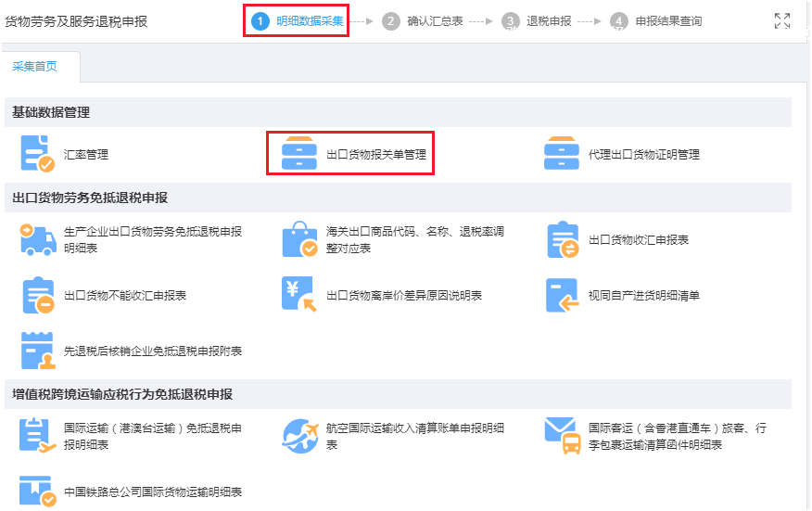Click the 视同自产进货明细清单 icon
Viewport: 812px width, 511px height.
click(x=562, y=295)
